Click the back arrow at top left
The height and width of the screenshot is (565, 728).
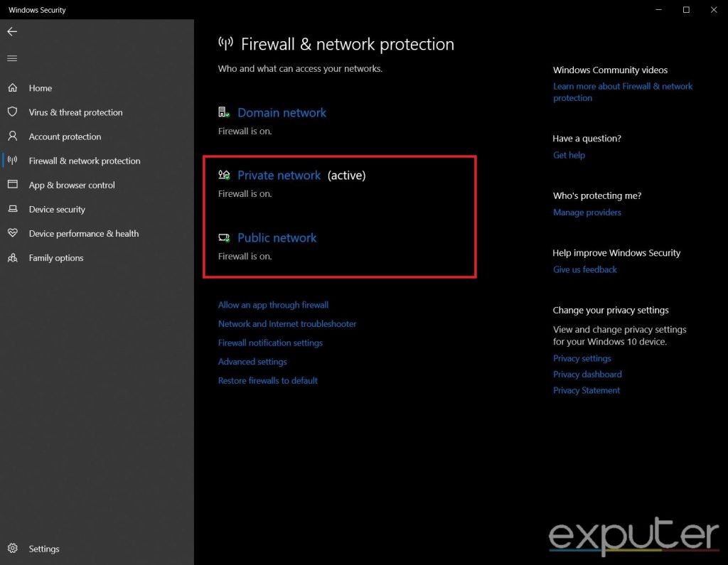[x=11, y=31]
